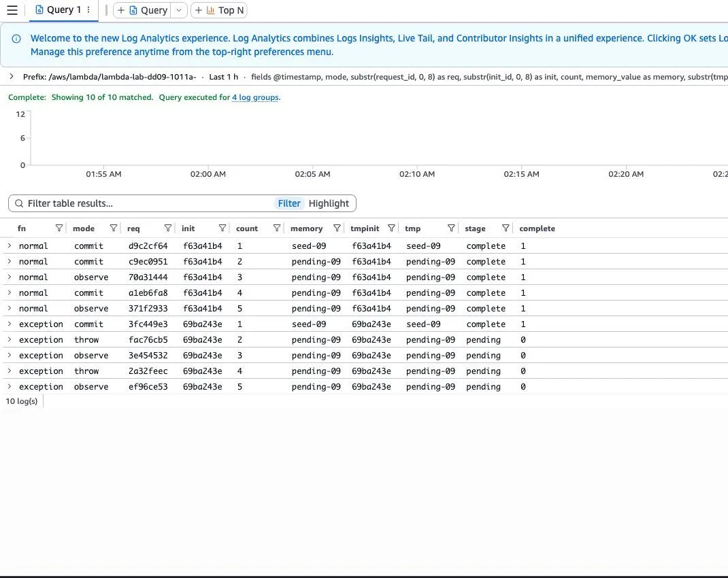The height and width of the screenshot is (578, 728).
Task: Click filter icon on stage column
Action: (x=506, y=228)
